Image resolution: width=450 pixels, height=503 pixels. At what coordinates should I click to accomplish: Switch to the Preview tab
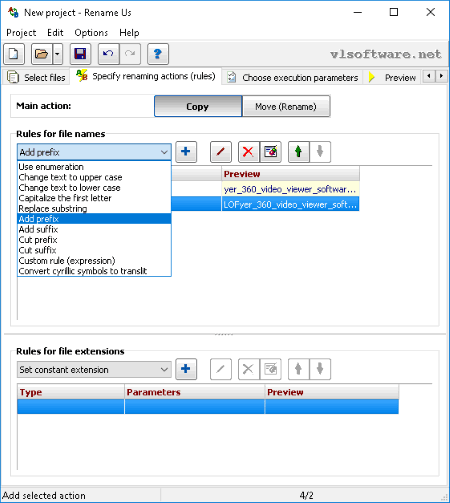coord(393,77)
